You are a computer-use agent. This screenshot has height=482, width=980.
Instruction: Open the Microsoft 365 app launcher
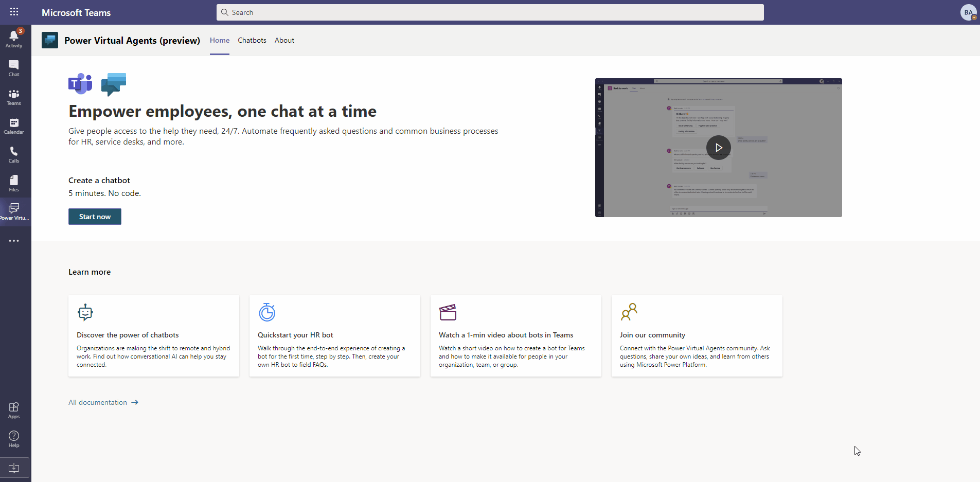(x=13, y=11)
